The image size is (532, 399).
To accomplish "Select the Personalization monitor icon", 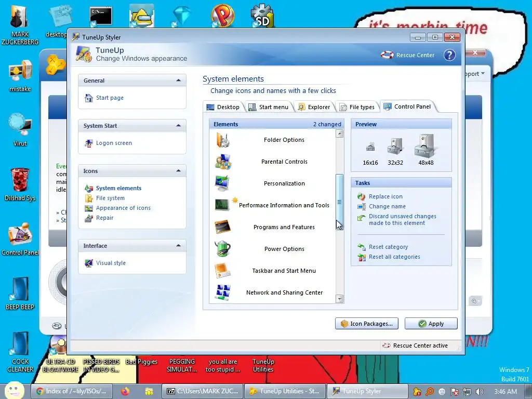I will 222,183.
